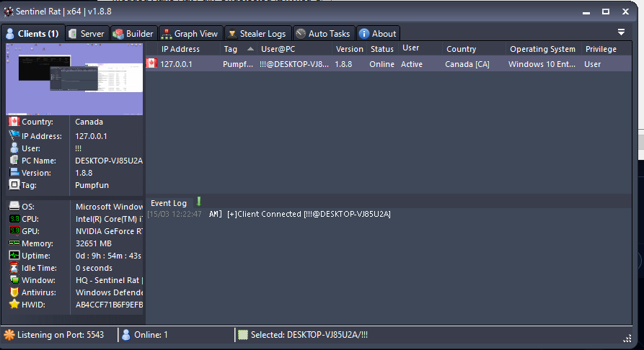Select the Event Log tab
This screenshot has width=644, height=350.
(169, 203)
